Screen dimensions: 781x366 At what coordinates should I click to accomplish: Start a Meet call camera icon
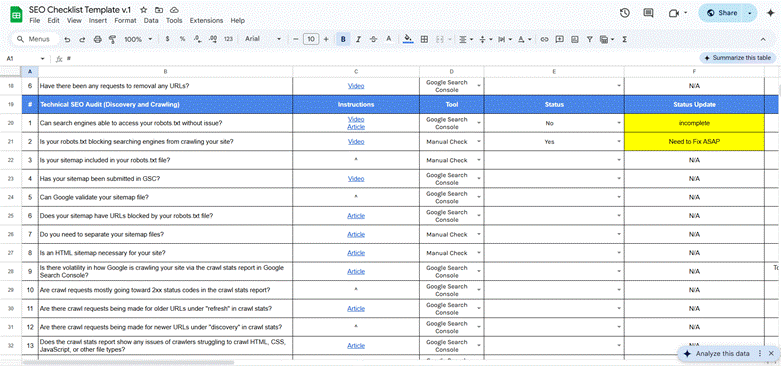[674, 13]
